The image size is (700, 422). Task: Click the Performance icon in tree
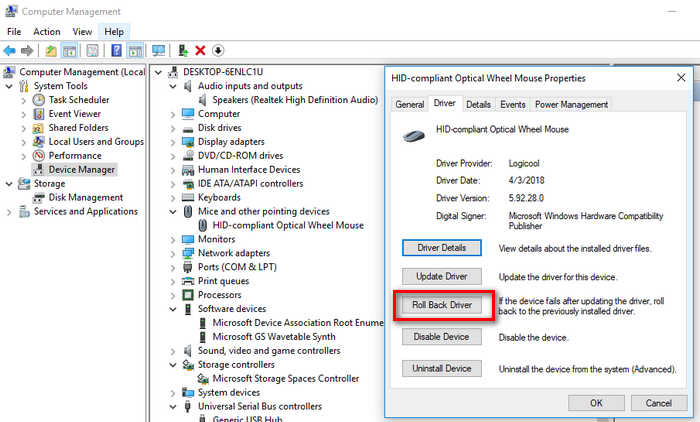(39, 155)
